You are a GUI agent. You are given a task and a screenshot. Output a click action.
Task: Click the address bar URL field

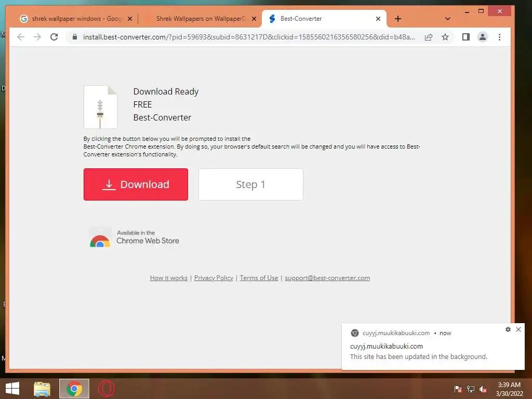[x=249, y=37]
